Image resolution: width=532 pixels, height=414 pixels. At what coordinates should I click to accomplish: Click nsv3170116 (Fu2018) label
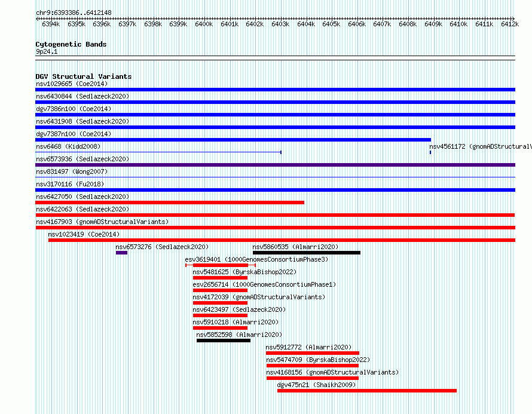click(70, 184)
